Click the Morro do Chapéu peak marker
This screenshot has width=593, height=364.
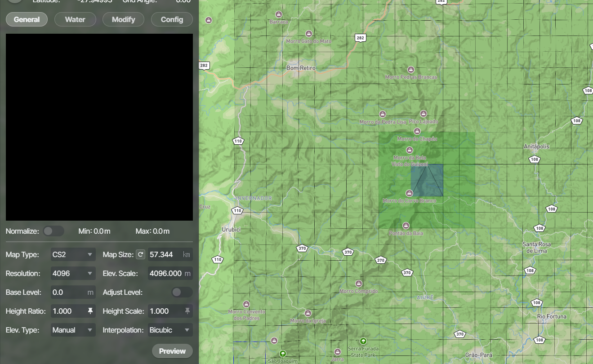[417, 131]
